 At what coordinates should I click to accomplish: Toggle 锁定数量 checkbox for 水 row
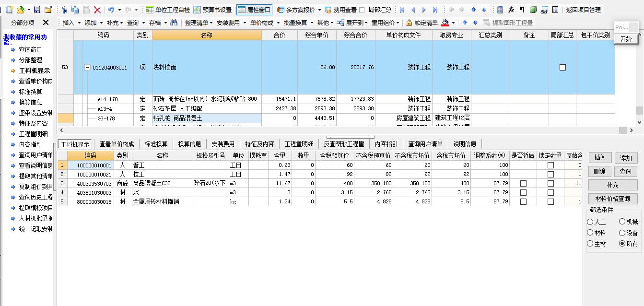(550, 192)
